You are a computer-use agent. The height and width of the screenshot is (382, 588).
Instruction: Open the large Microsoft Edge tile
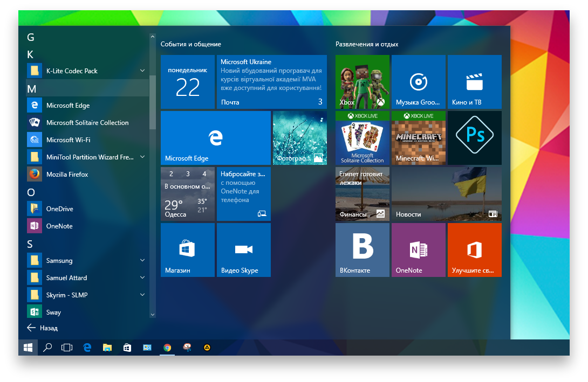pyautogui.click(x=216, y=138)
